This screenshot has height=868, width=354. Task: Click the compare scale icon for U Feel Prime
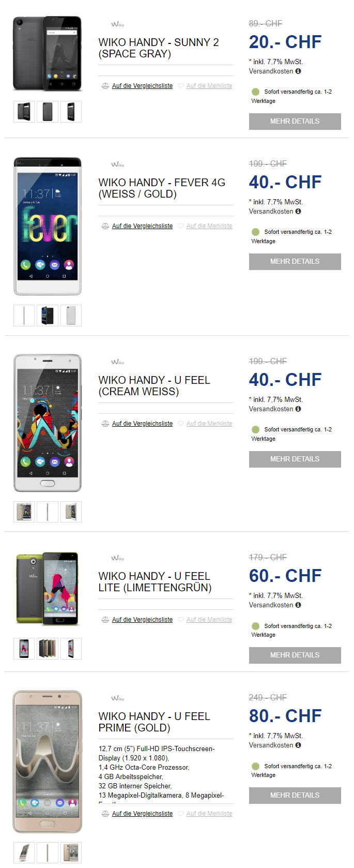click(105, 814)
